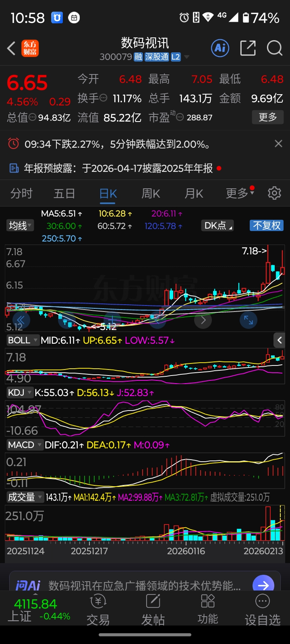Screen dimensions: 290x644
Task: Select the 日K tab
Action: tap(108, 194)
